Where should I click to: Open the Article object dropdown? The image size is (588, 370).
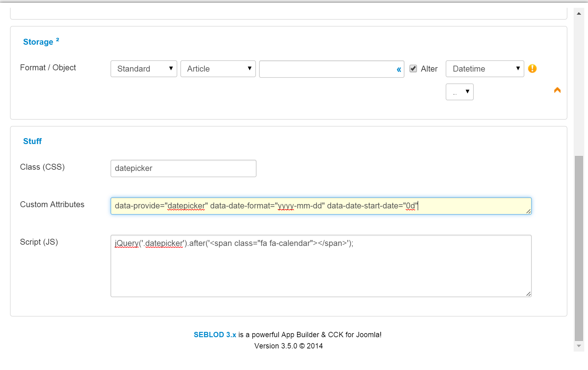pyautogui.click(x=218, y=69)
